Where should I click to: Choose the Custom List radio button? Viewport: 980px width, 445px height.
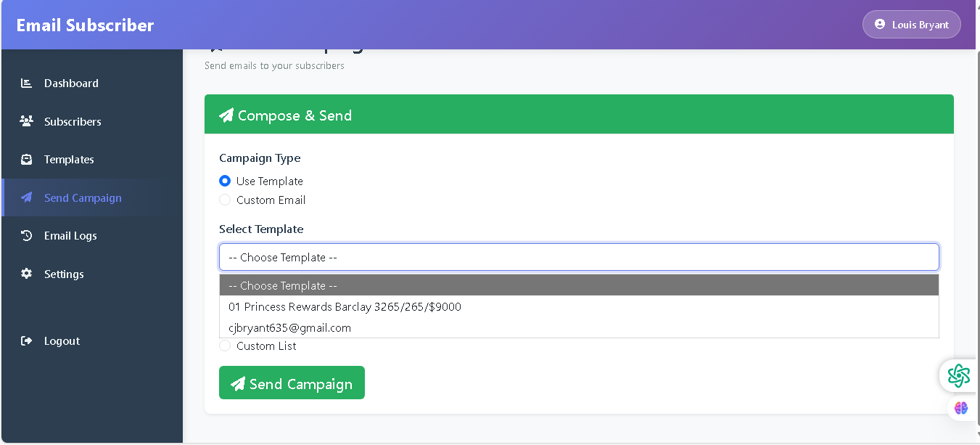click(225, 346)
